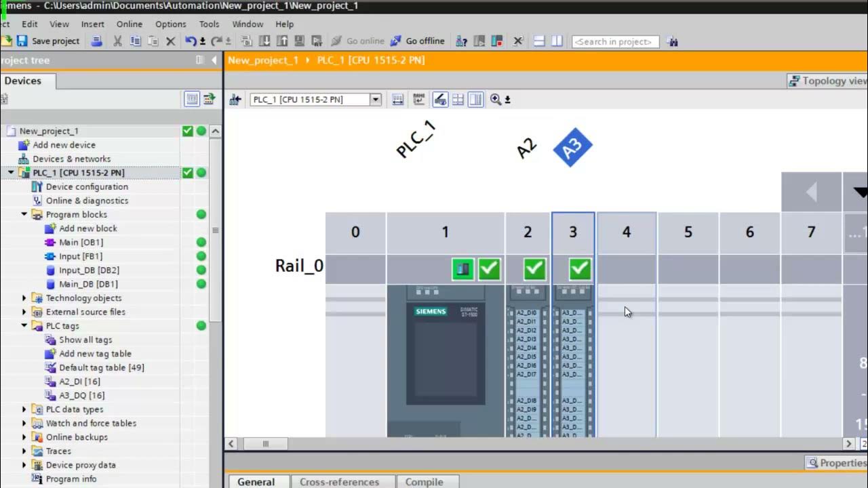The image size is (868, 488).
Task: Click the Go offline button
Action: pos(418,41)
